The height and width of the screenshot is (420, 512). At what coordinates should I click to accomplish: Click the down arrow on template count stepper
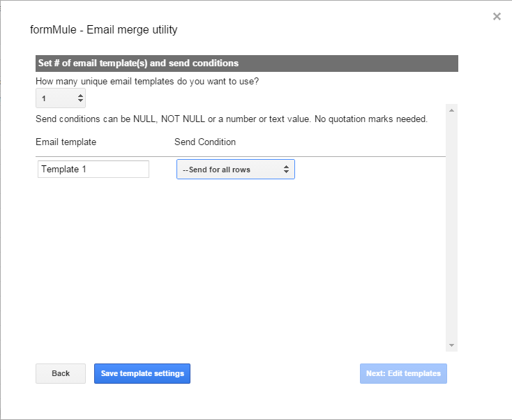click(80, 102)
